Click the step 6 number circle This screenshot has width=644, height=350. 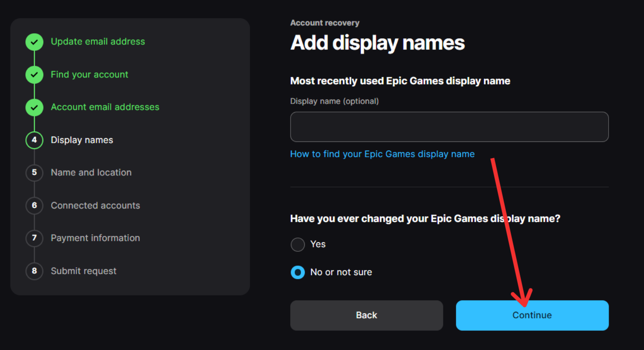tap(34, 206)
